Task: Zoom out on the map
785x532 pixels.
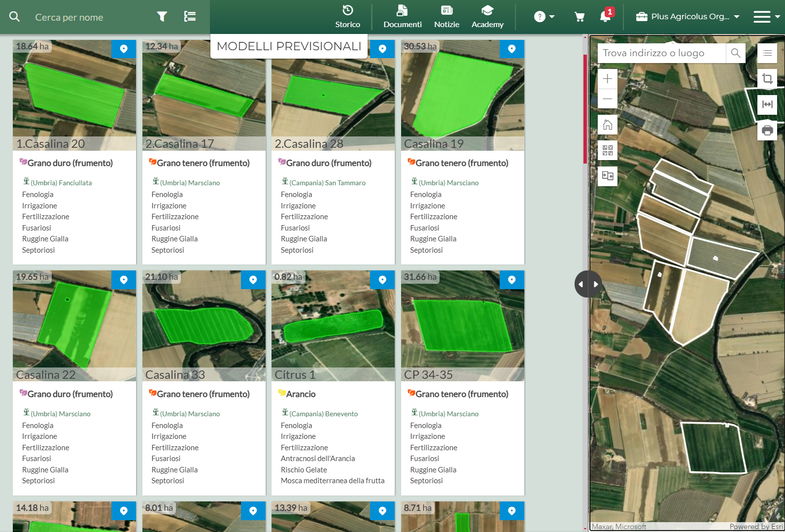Action: coord(608,99)
